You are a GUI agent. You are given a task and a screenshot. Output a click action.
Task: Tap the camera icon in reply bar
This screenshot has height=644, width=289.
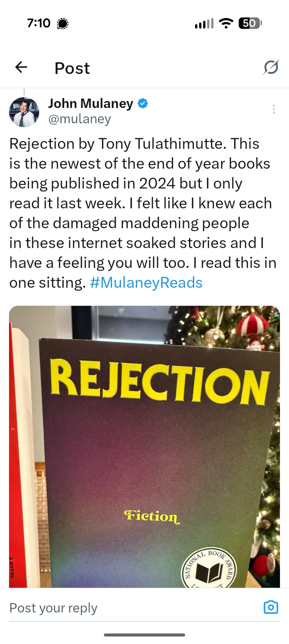(x=271, y=607)
